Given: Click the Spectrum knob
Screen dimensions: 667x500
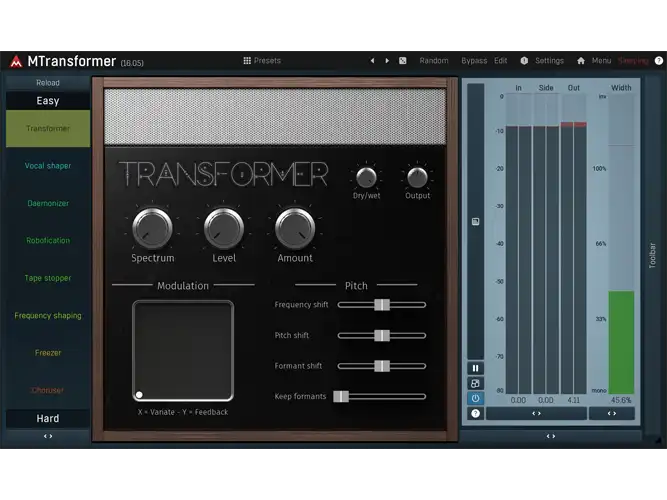Looking at the screenshot, I should point(152,228).
